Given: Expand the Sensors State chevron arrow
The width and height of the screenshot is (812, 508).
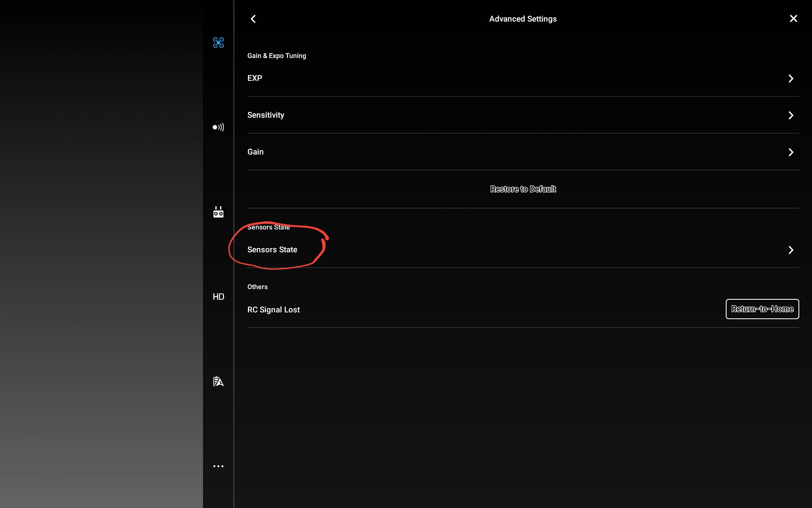Looking at the screenshot, I should [791, 250].
